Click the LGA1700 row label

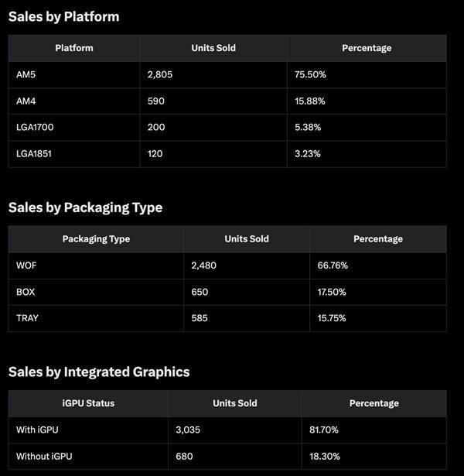34,127
